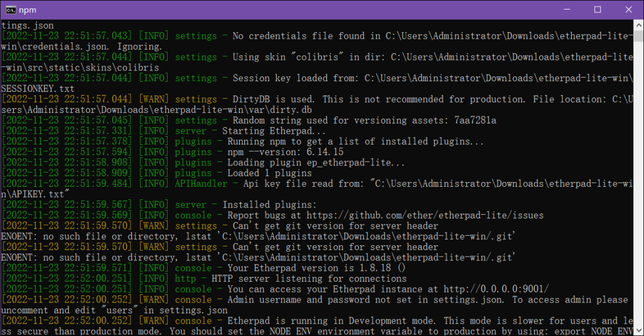Close the npm console window
Screen dimensions: 644x336
tap(628, 10)
